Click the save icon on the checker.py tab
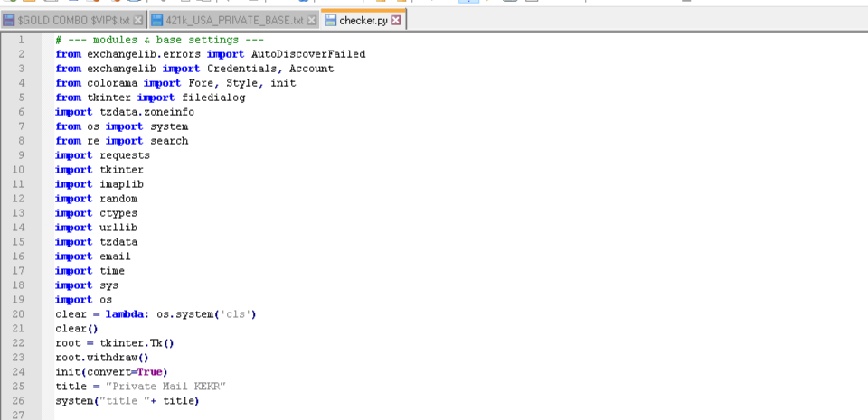 point(330,20)
